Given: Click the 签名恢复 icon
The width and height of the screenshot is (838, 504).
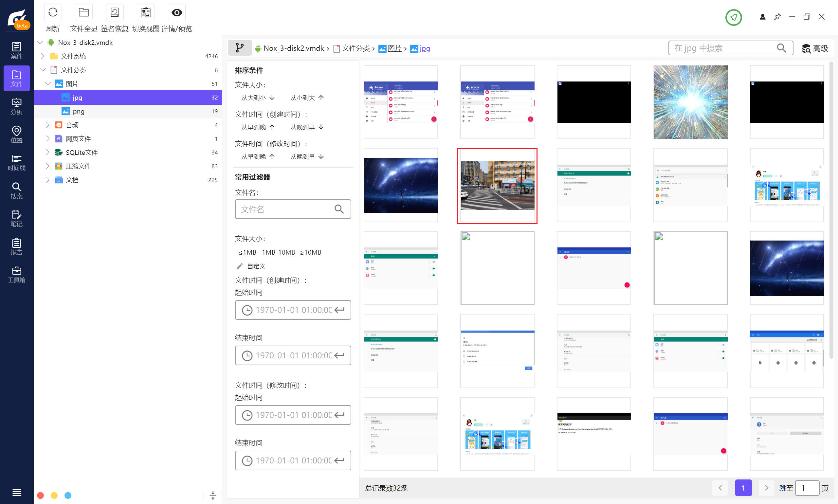Looking at the screenshot, I should [x=115, y=12].
